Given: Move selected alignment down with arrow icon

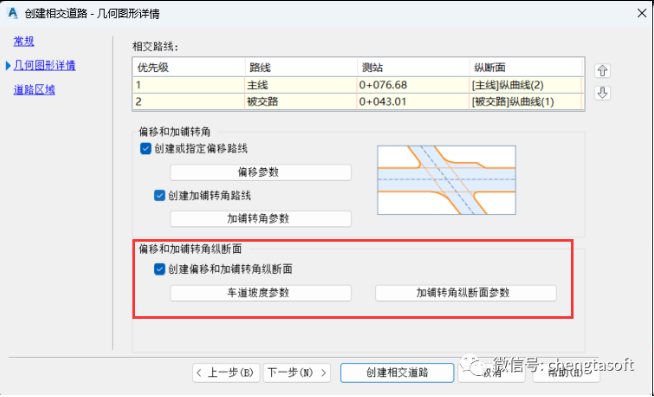Looking at the screenshot, I should (x=602, y=93).
